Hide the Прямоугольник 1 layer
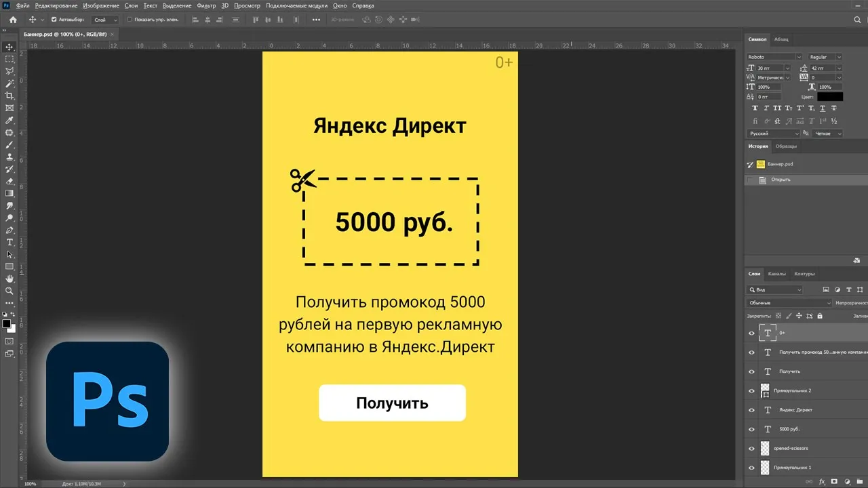This screenshot has height=488, width=868. point(751,467)
